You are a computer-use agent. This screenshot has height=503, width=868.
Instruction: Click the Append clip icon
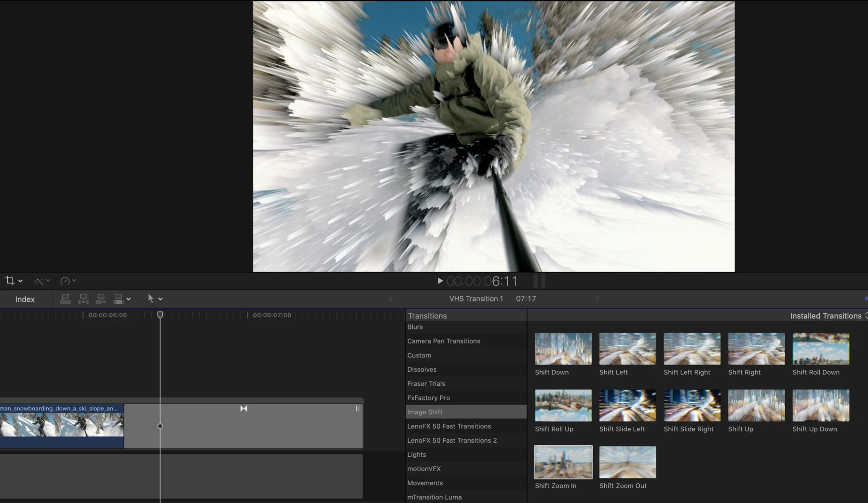point(100,299)
